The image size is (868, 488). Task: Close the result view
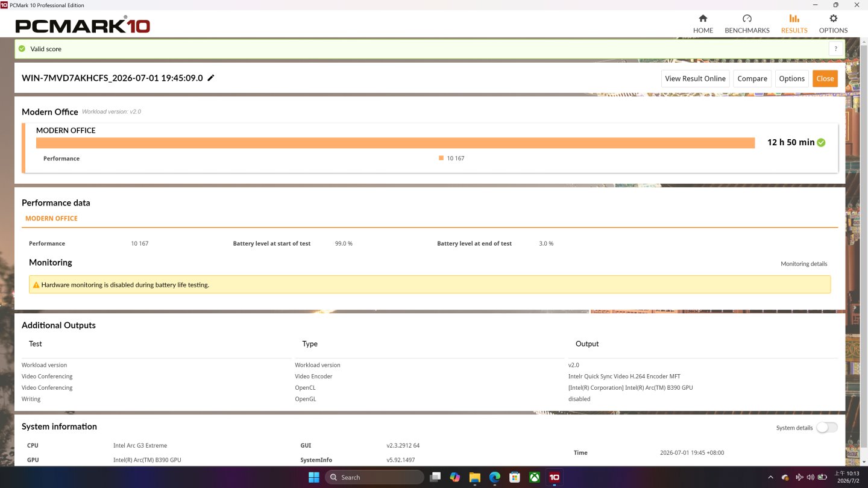pos(825,78)
